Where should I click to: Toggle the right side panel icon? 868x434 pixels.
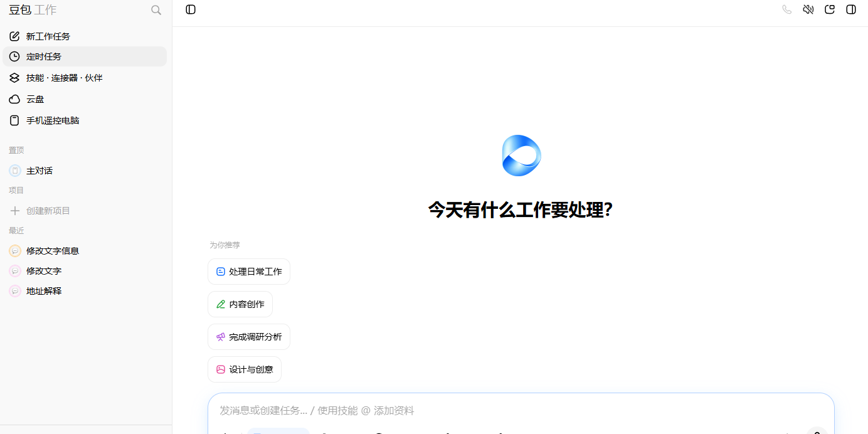pyautogui.click(x=851, y=9)
